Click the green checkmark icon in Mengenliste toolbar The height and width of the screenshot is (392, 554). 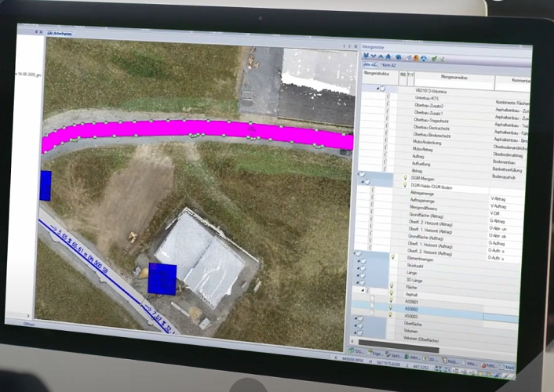click(x=434, y=59)
